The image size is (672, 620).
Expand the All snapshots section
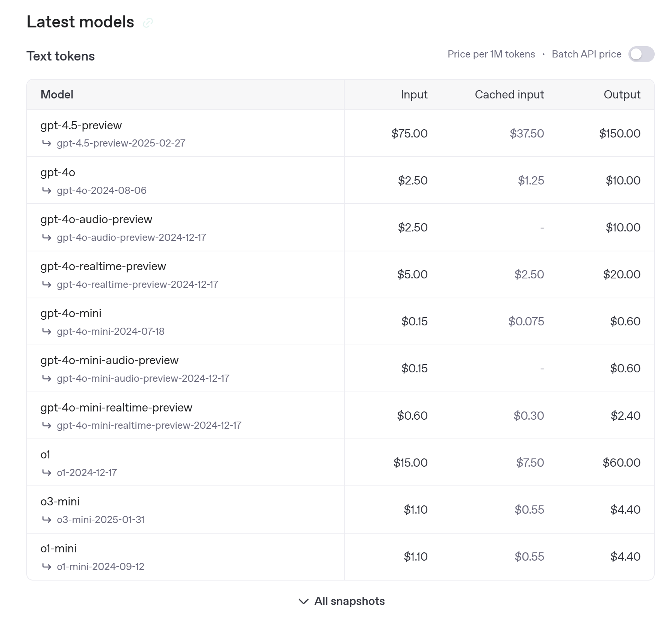[x=341, y=601]
